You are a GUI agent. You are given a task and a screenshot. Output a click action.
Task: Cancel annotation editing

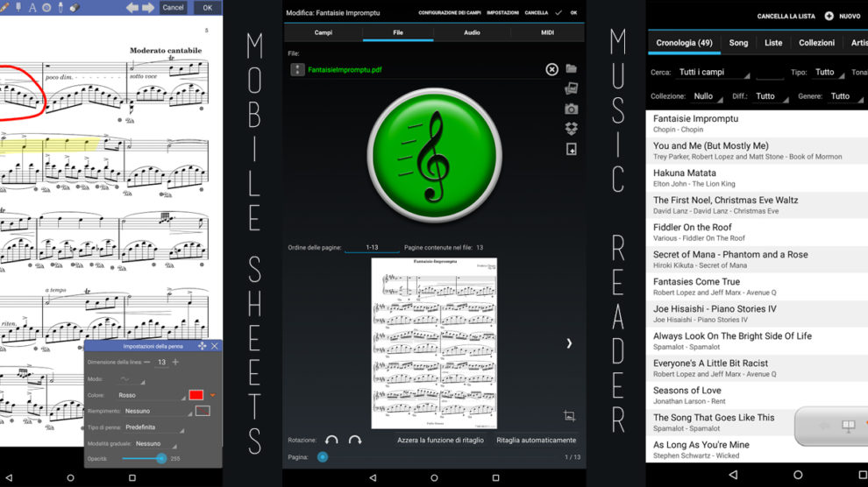coord(173,8)
